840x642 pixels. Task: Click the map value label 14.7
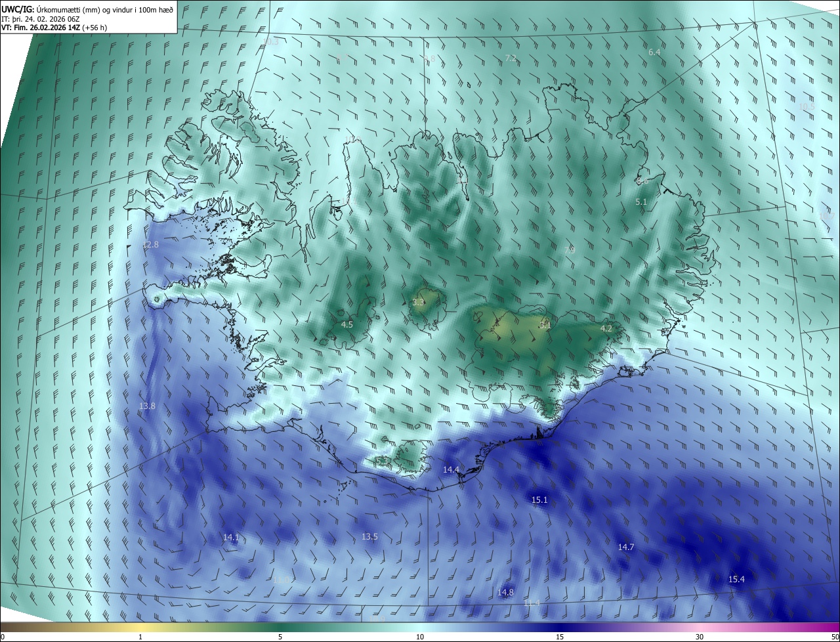(626, 547)
